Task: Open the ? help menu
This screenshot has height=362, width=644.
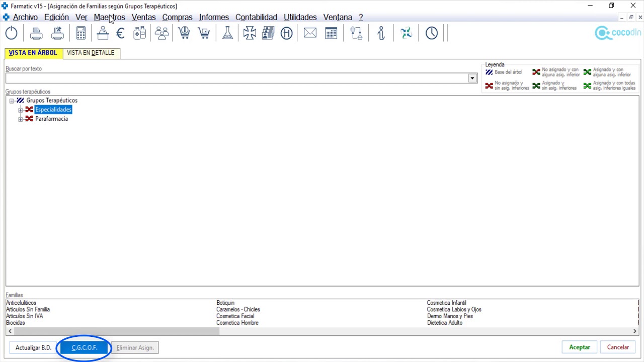Action: 361,17
